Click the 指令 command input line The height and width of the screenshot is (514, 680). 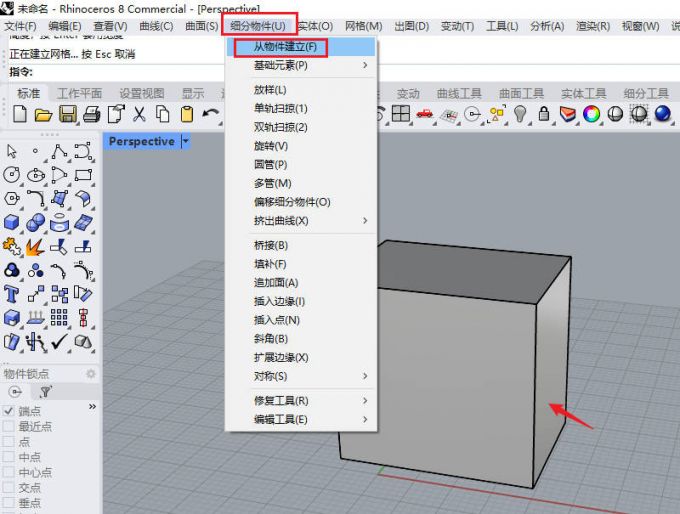coord(345,72)
